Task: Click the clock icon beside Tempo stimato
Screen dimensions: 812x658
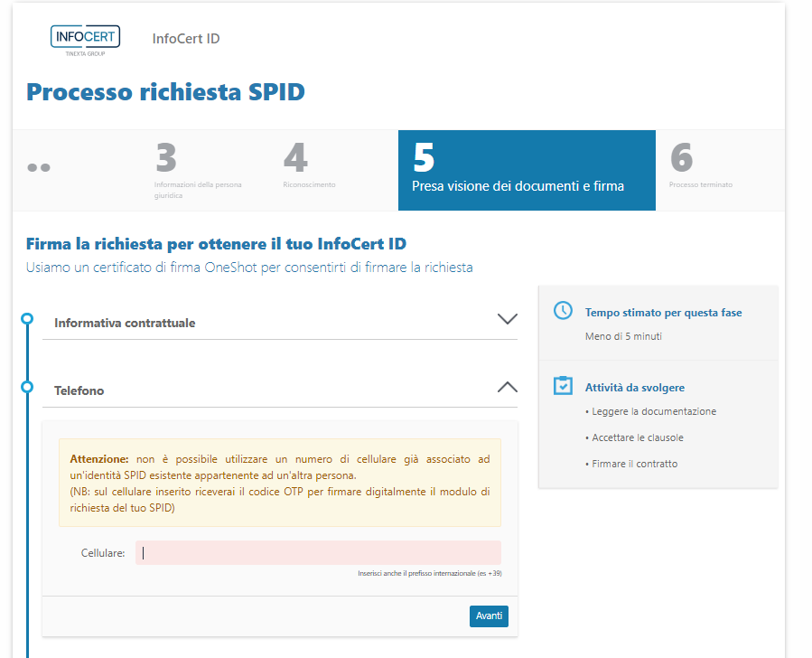Action: (563, 311)
